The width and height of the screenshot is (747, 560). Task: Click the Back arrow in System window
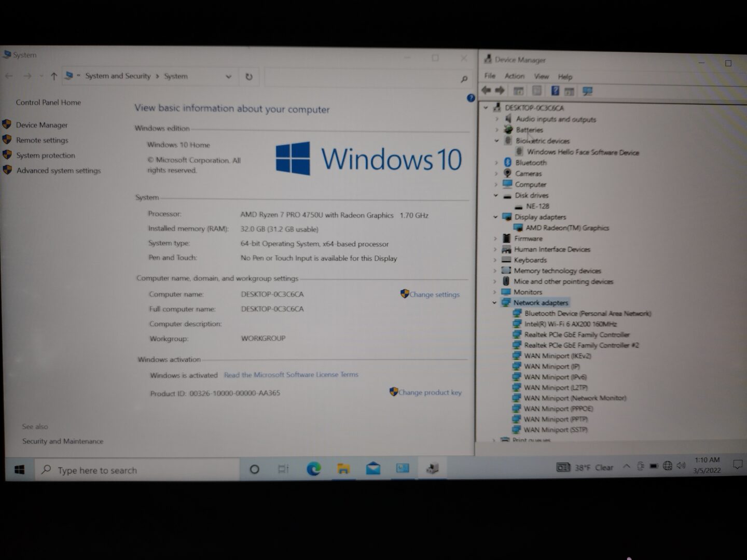coord(9,76)
